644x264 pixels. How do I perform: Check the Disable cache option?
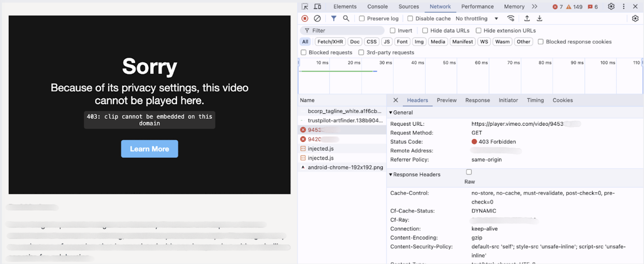pos(410,19)
